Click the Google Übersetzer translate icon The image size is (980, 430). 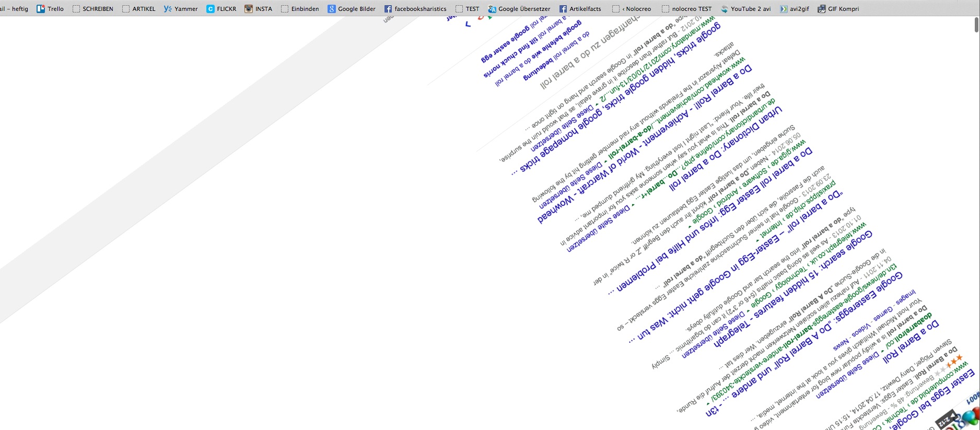click(492, 9)
